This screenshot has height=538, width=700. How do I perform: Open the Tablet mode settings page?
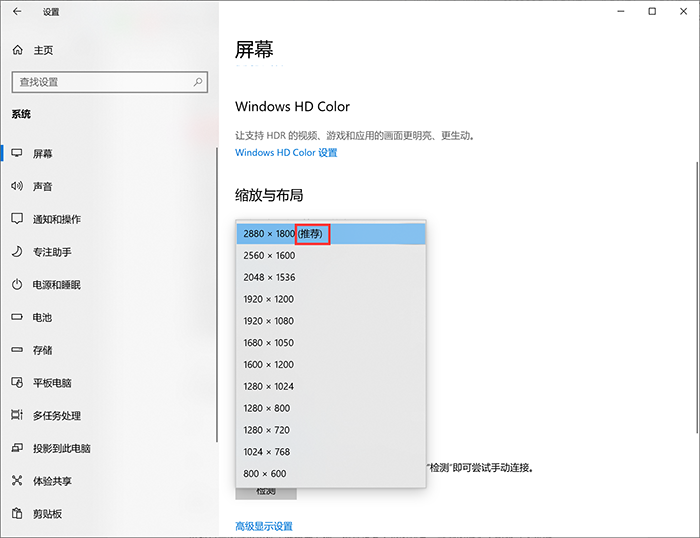52,383
